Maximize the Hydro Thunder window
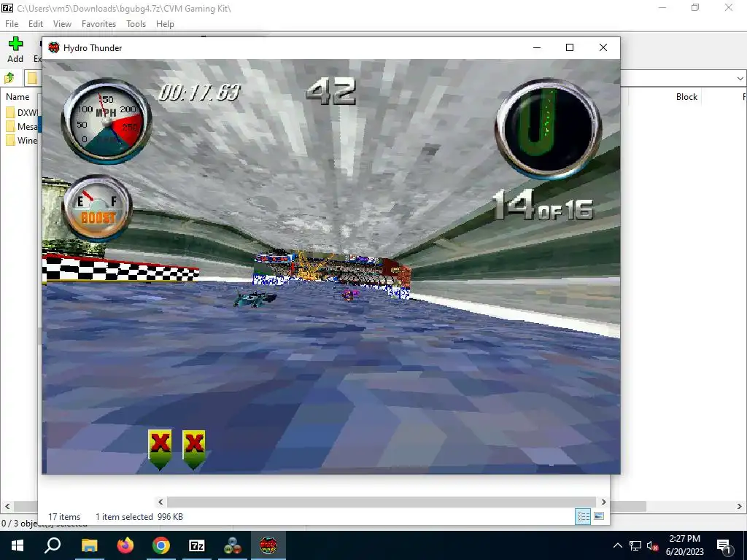Image resolution: width=747 pixels, height=560 pixels. (569, 47)
